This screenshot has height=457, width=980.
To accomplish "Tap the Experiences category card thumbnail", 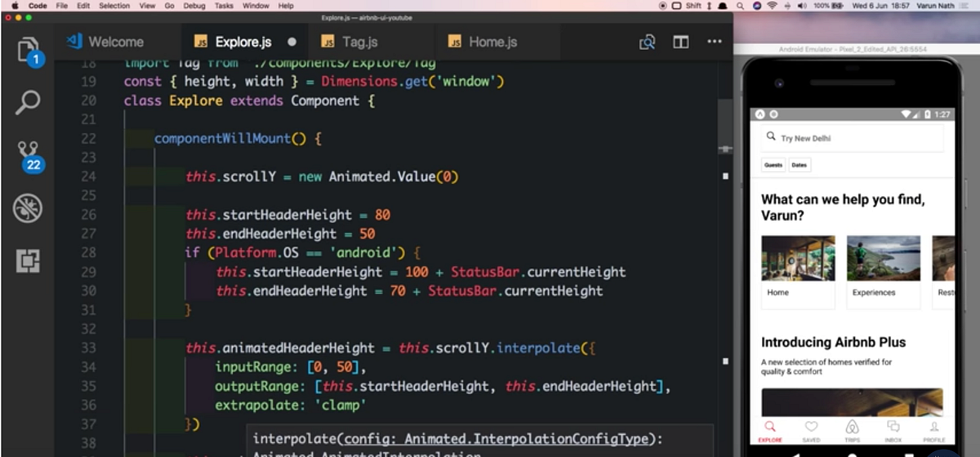I will point(884,258).
